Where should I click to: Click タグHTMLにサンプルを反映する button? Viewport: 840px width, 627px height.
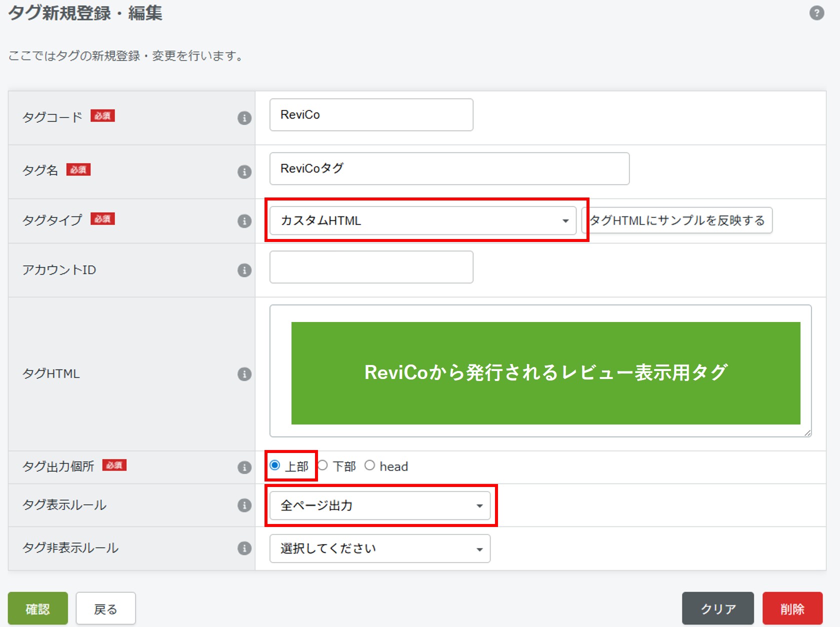pos(677,220)
